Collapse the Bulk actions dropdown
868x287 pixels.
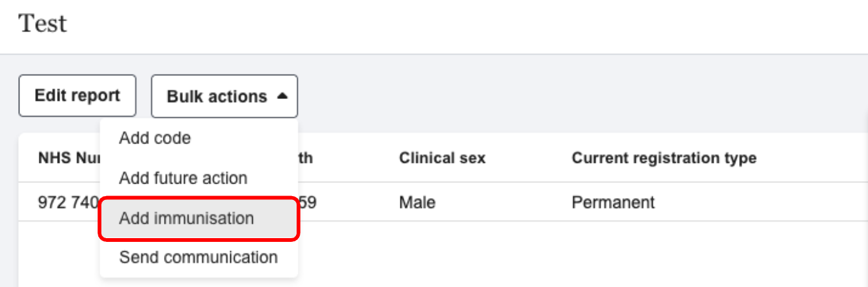224,97
